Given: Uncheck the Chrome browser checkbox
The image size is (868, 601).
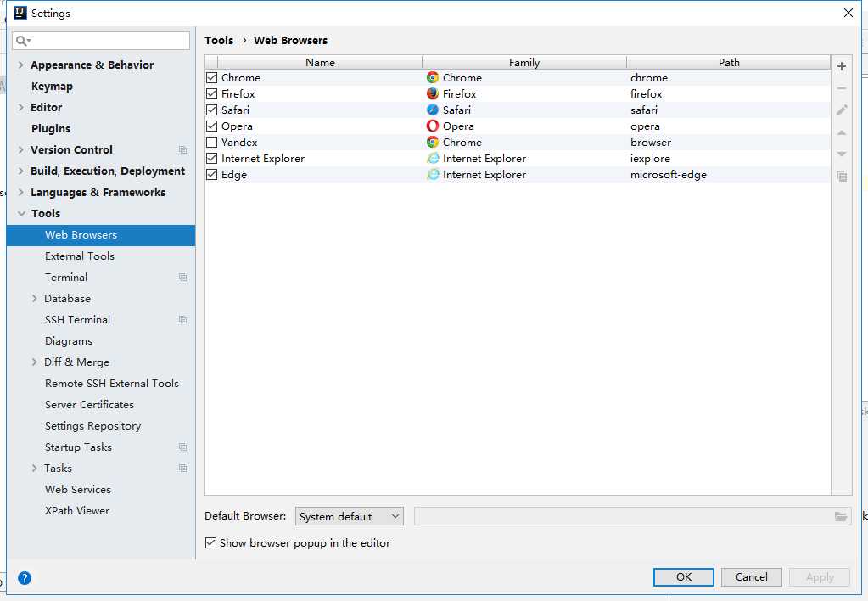Looking at the screenshot, I should [211, 77].
